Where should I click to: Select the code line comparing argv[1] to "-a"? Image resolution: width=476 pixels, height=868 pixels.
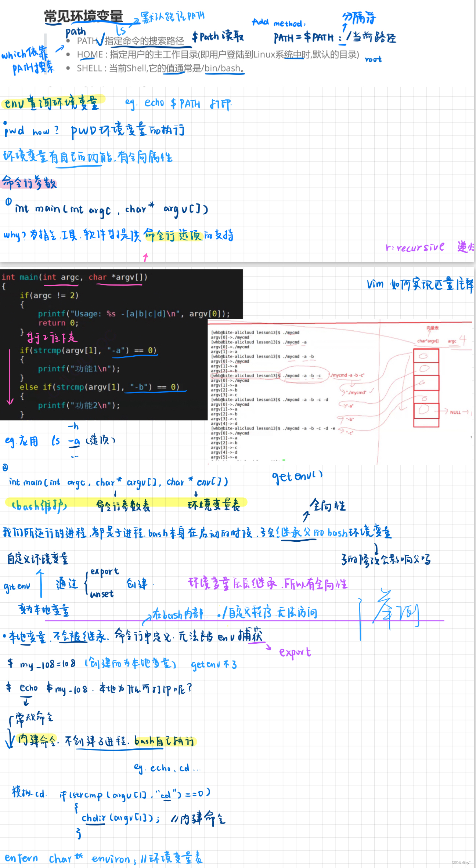(88, 351)
